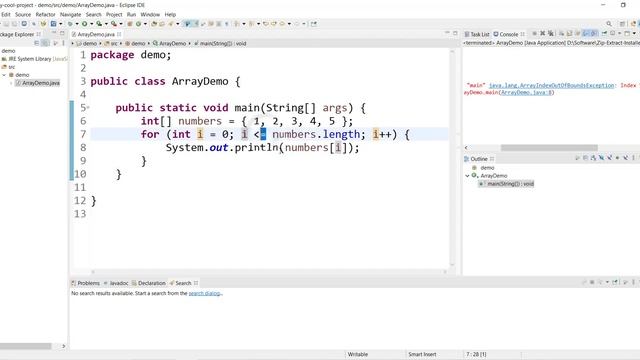Open the Navigate menu
The width and height of the screenshot is (640, 360).
[x=70, y=14]
